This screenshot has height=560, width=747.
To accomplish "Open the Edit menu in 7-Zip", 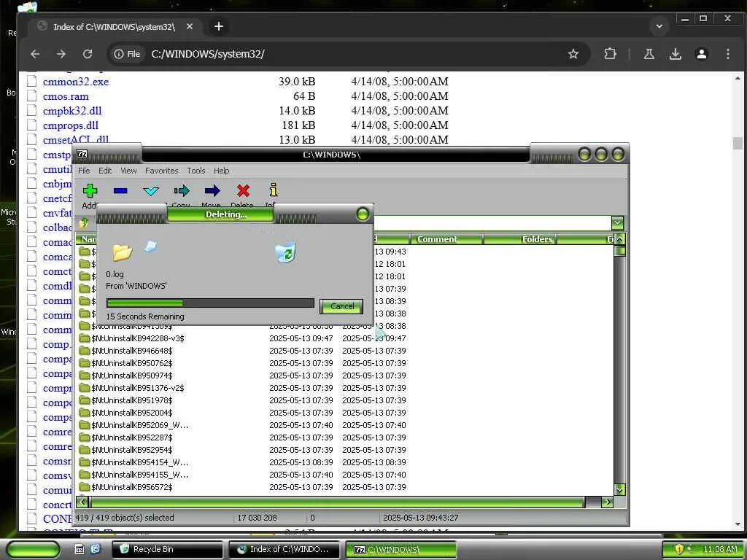I will (105, 171).
